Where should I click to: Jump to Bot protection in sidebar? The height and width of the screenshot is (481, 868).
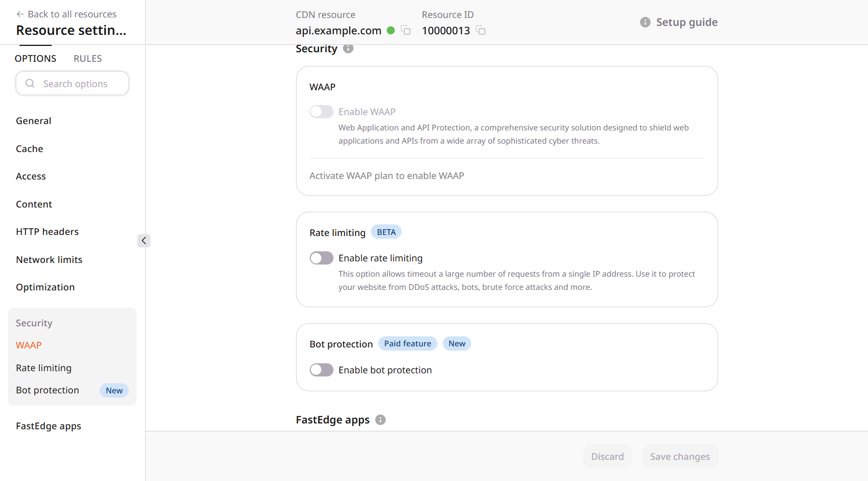47,390
